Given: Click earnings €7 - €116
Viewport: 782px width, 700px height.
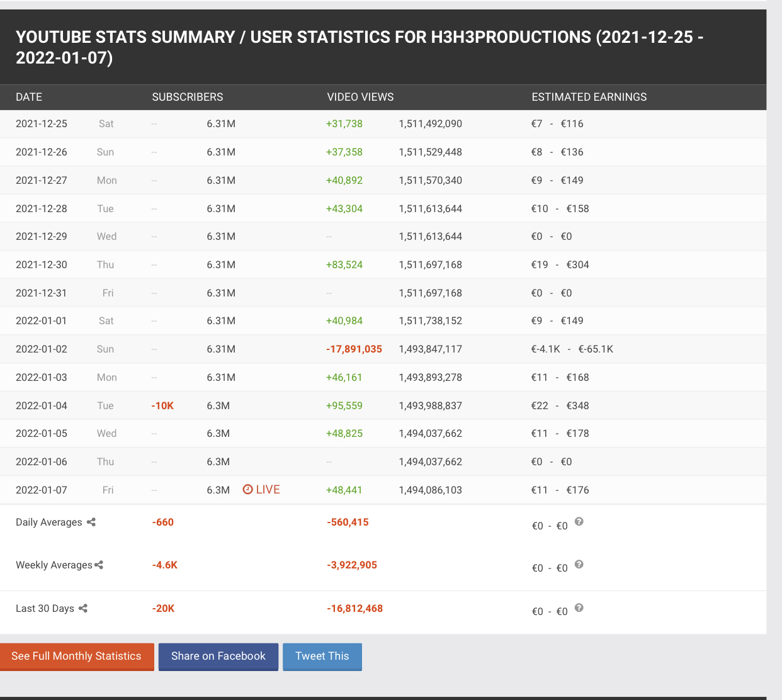Looking at the screenshot, I should [x=557, y=124].
